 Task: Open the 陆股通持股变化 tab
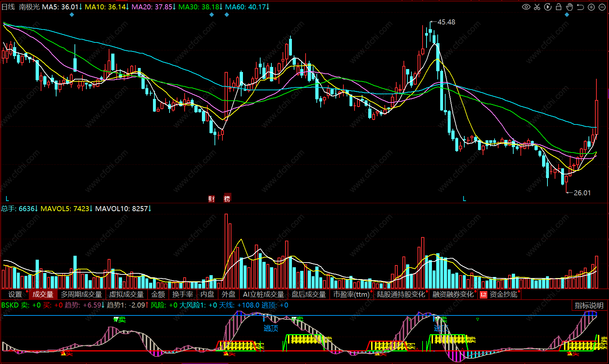click(401, 294)
